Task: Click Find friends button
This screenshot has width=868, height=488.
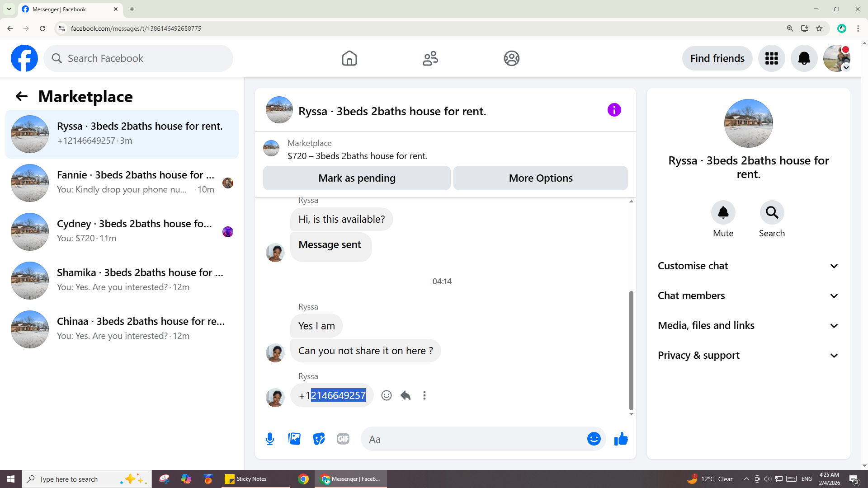Action: point(717,58)
